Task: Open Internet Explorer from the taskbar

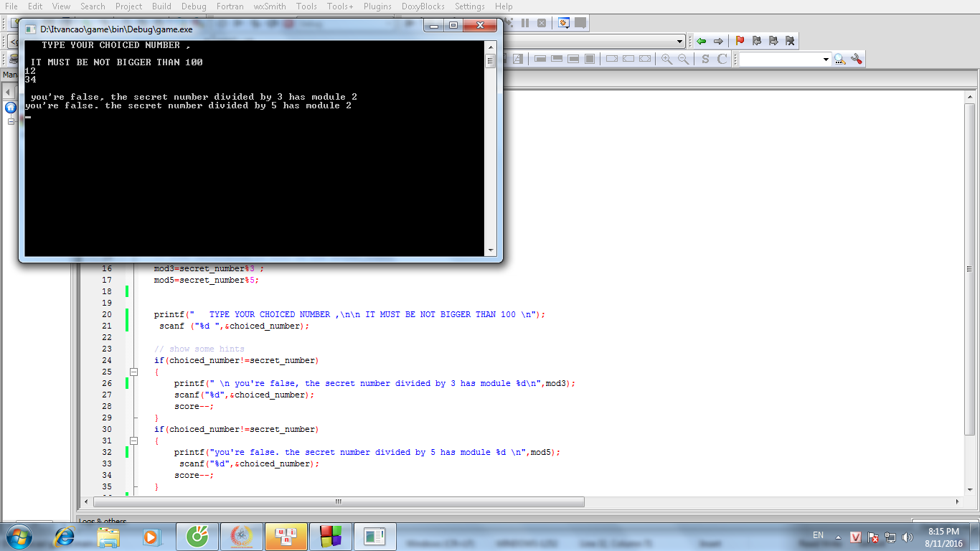Action: 65,536
